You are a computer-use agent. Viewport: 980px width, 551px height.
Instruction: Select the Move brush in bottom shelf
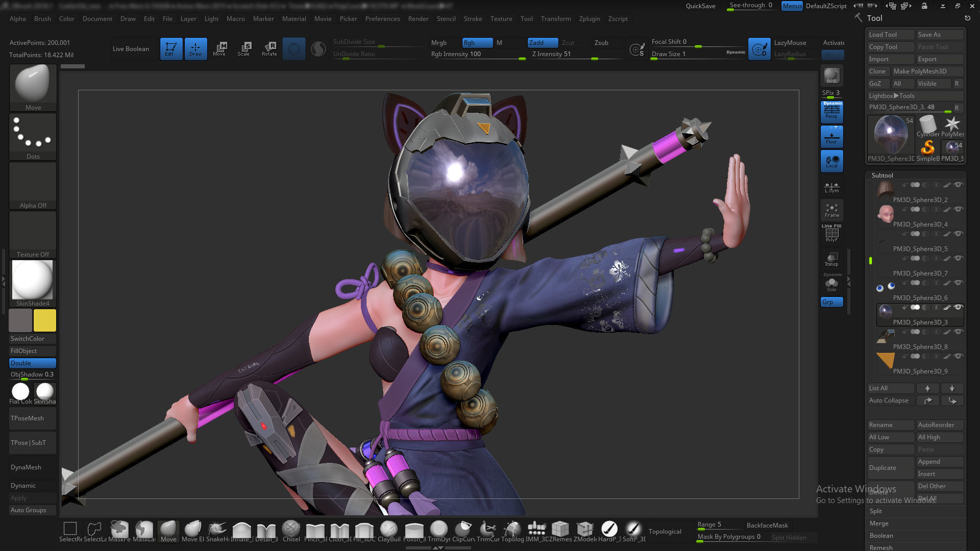pyautogui.click(x=168, y=531)
